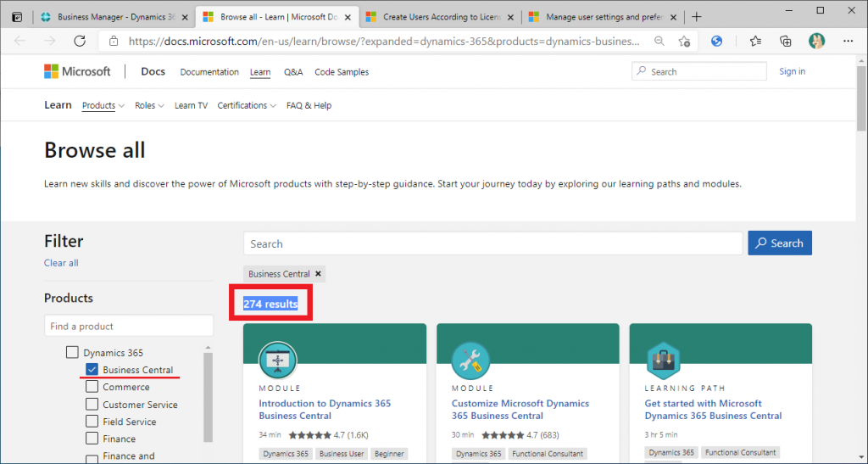868x464 pixels.
Task: Uncheck the Business Central checkbox
Action: coord(92,369)
